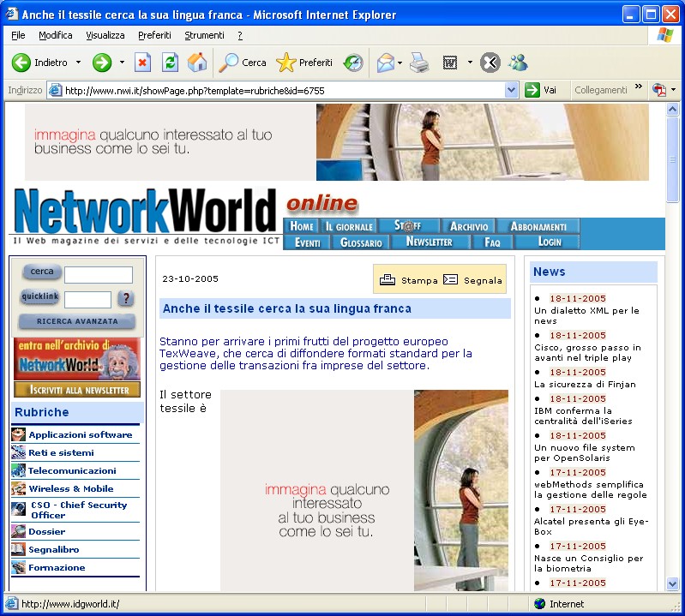685x616 pixels.
Task: Expand the Collegamenti links chevron
Action: coord(638,87)
